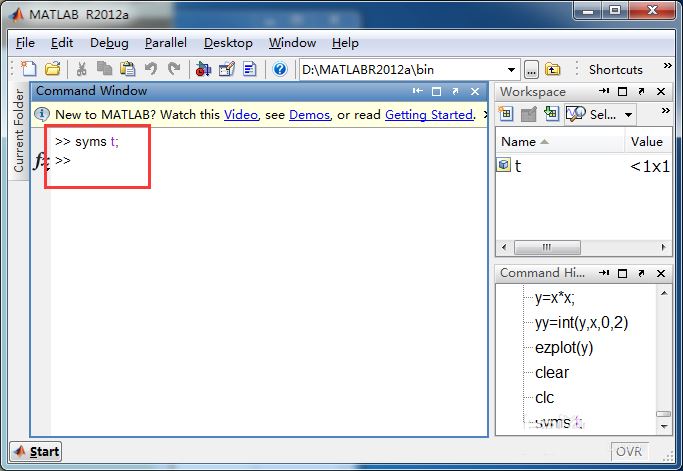Screen dimensions: 683x471
Task: Go up one folder level icon
Action: tap(552, 69)
